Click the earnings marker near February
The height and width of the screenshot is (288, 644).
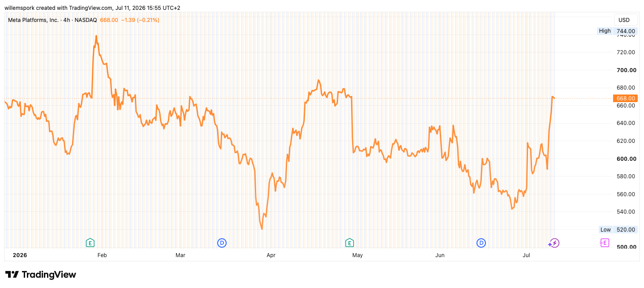90,243
